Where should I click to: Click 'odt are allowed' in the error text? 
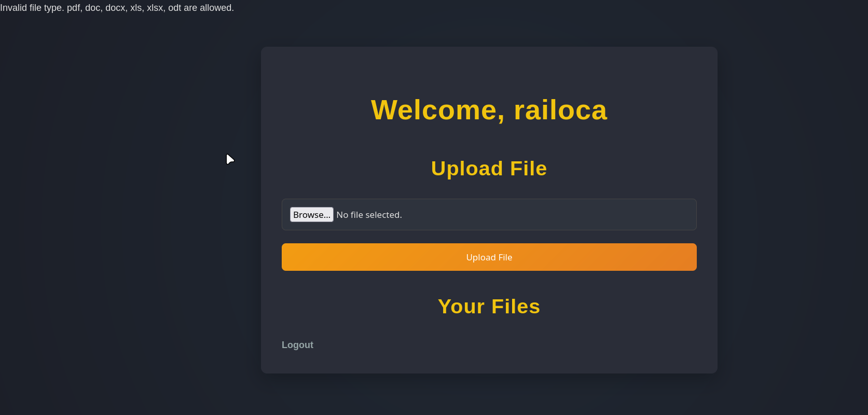click(x=201, y=8)
